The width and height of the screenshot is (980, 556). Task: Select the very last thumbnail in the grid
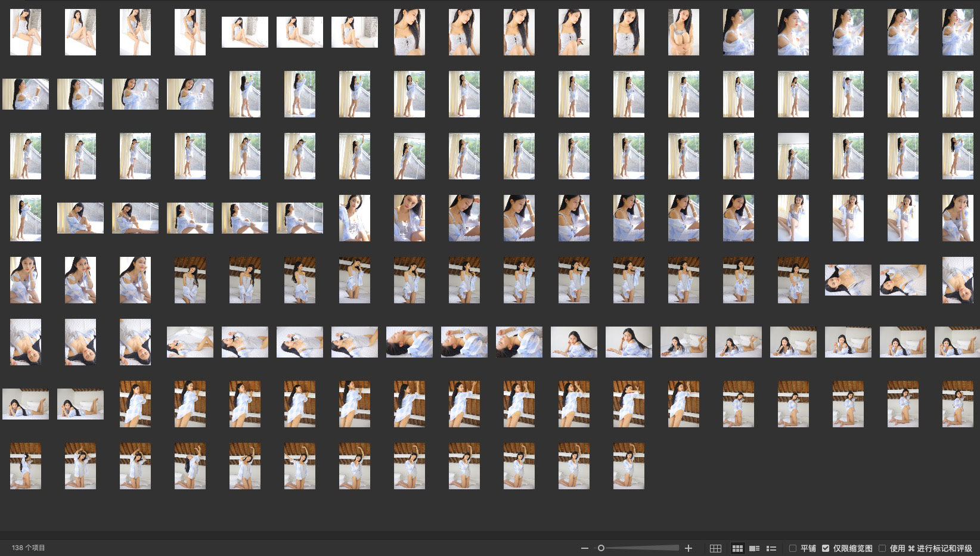[x=628, y=466]
